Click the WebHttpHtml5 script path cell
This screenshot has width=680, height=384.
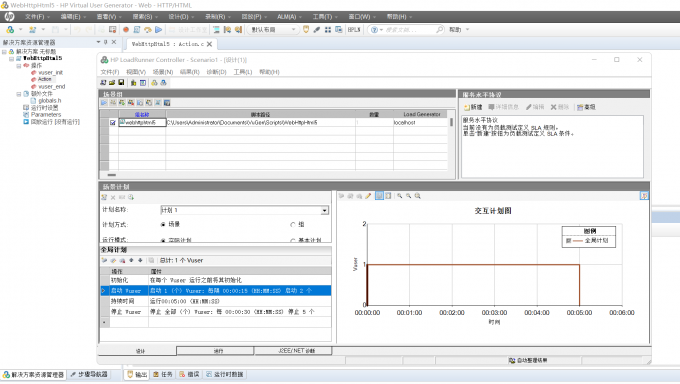point(261,123)
